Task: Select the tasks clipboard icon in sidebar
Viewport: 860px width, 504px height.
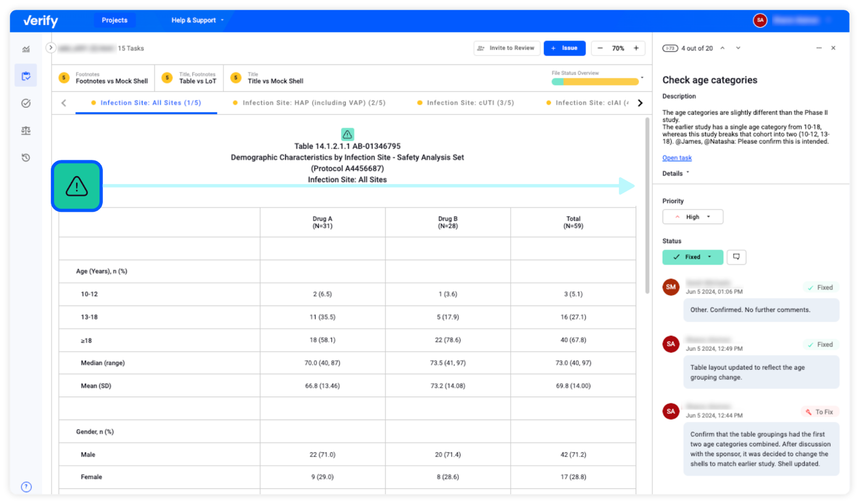Action: (25, 75)
